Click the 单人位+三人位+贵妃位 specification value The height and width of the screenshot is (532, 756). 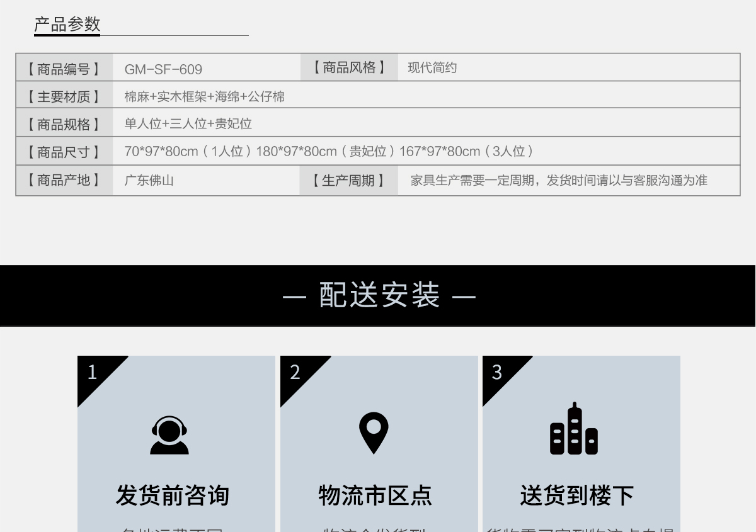click(x=188, y=124)
